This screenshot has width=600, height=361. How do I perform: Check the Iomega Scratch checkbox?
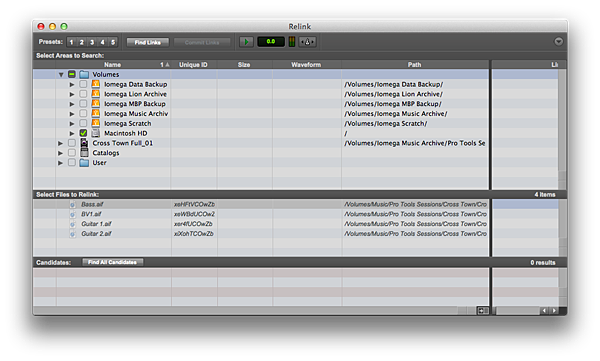(x=83, y=123)
